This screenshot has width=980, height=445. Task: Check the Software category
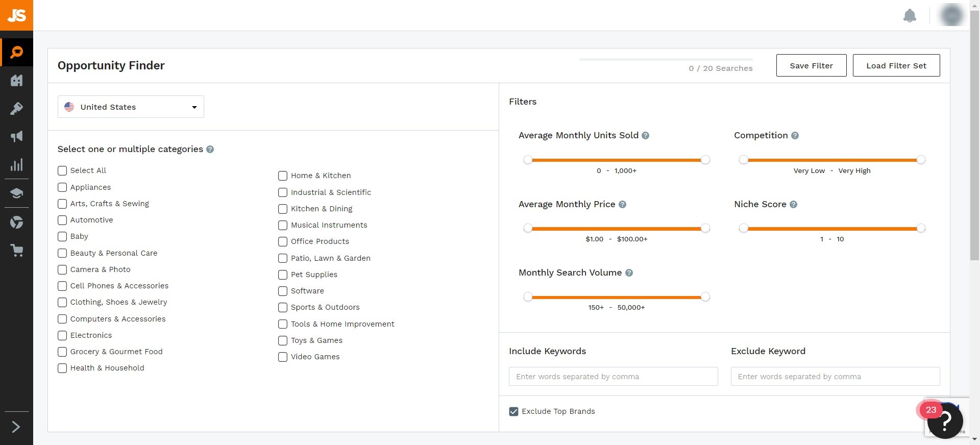point(283,291)
